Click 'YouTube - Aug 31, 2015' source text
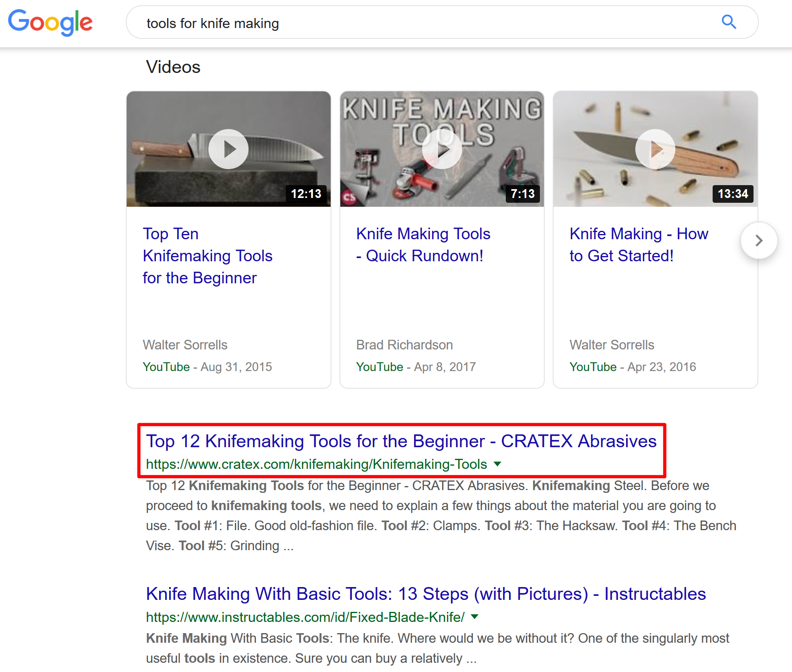 click(x=207, y=367)
